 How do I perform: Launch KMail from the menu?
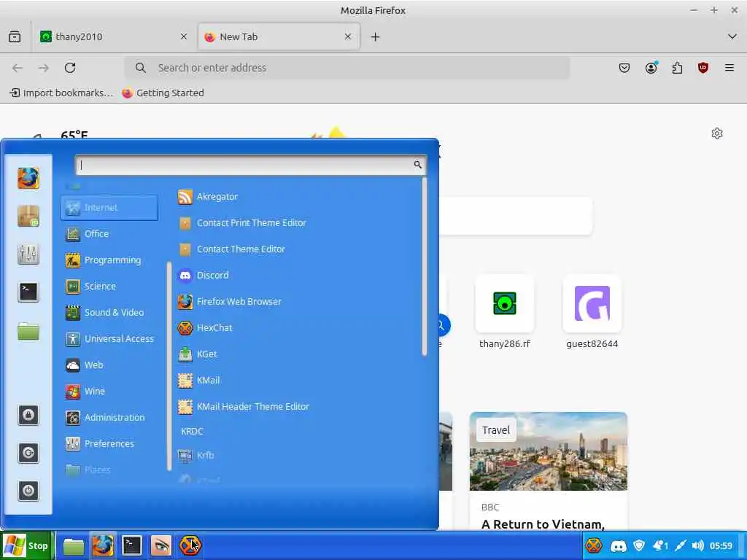[198, 380]
